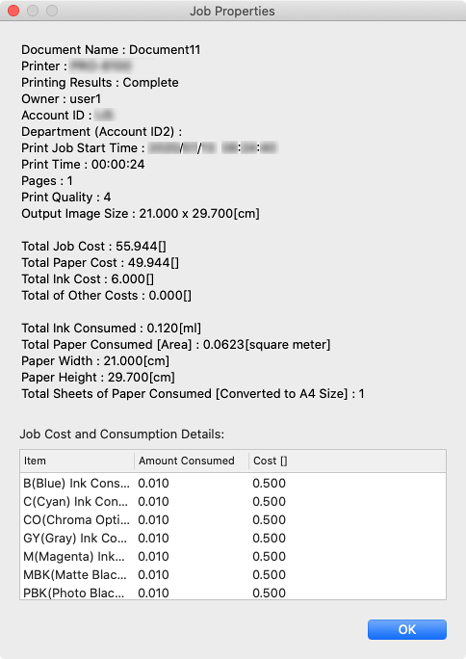Select the PBK(Photo Black) row
This screenshot has height=659, width=466.
(x=233, y=592)
